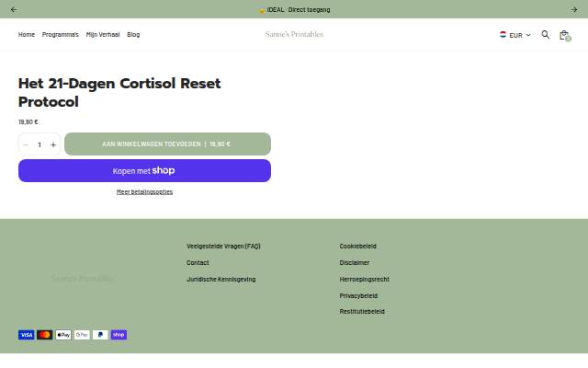Click the price text 19,90 €

28,122
